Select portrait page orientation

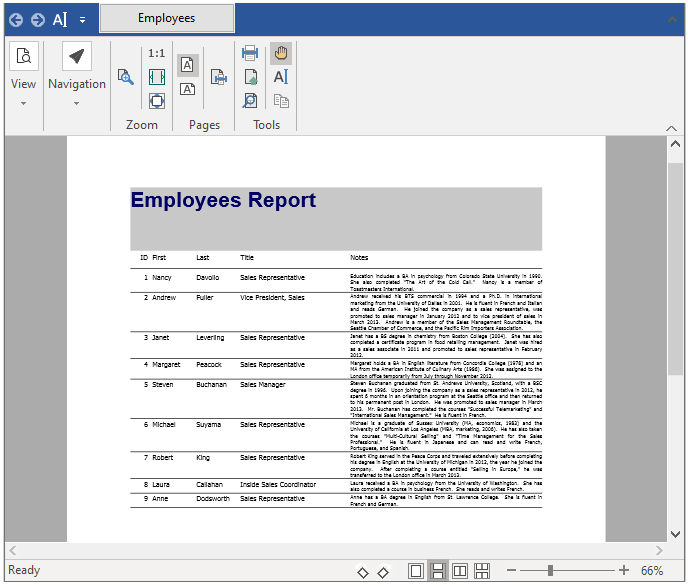click(188, 65)
